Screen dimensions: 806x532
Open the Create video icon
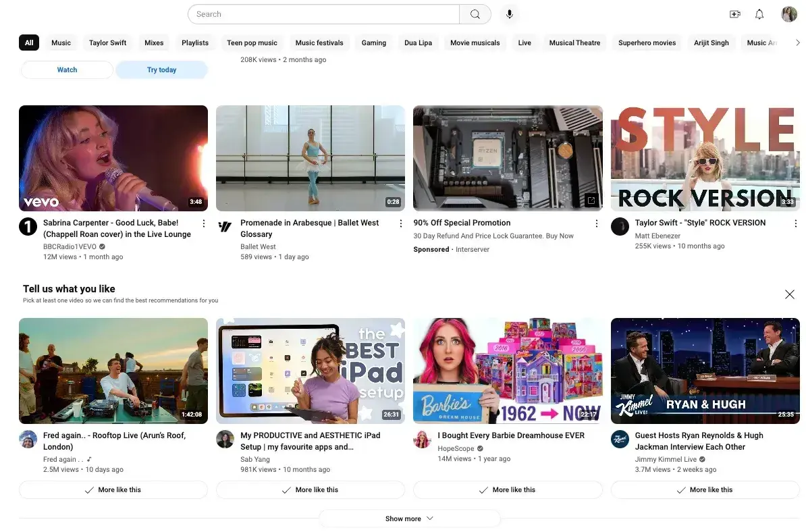[x=735, y=14]
